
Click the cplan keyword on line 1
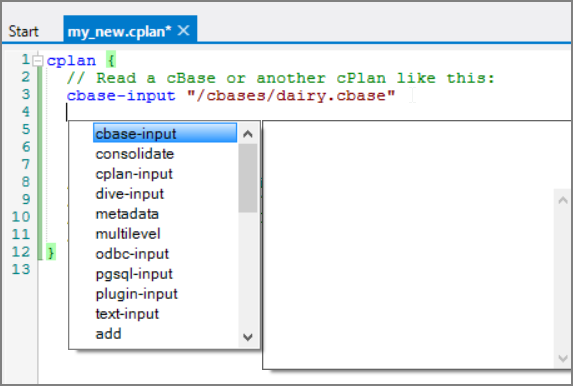[x=72, y=60]
